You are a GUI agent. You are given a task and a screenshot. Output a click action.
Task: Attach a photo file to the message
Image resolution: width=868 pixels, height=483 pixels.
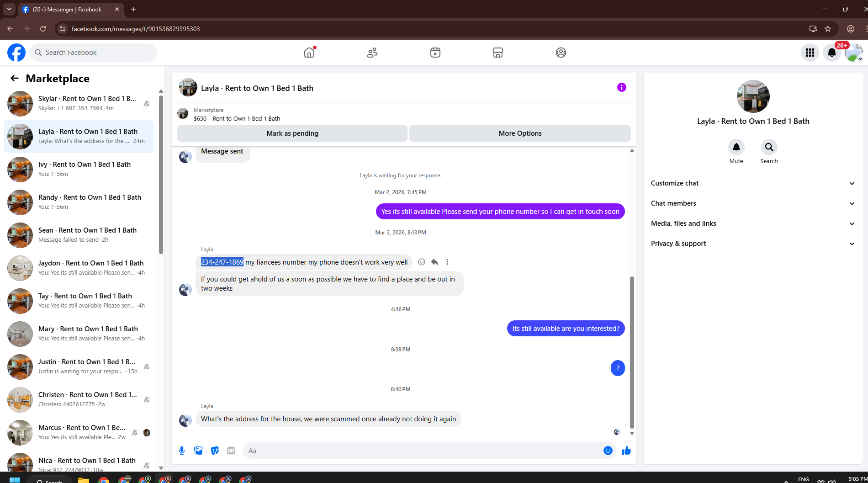pyautogui.click(x=198, y=451)
